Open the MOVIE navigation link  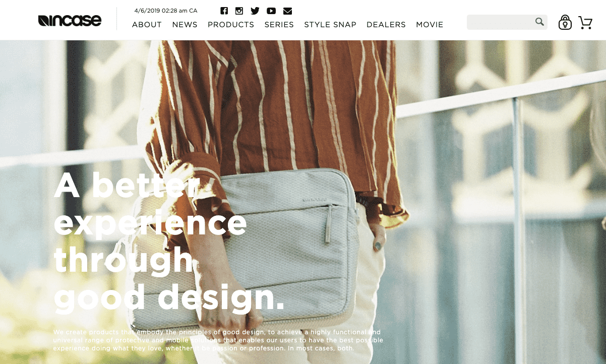[430, 25]
